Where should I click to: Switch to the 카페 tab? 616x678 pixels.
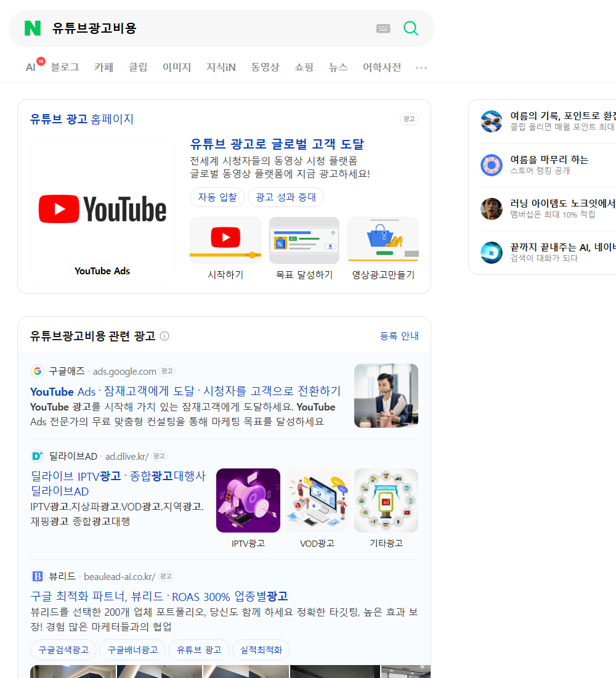coord(103,67)
